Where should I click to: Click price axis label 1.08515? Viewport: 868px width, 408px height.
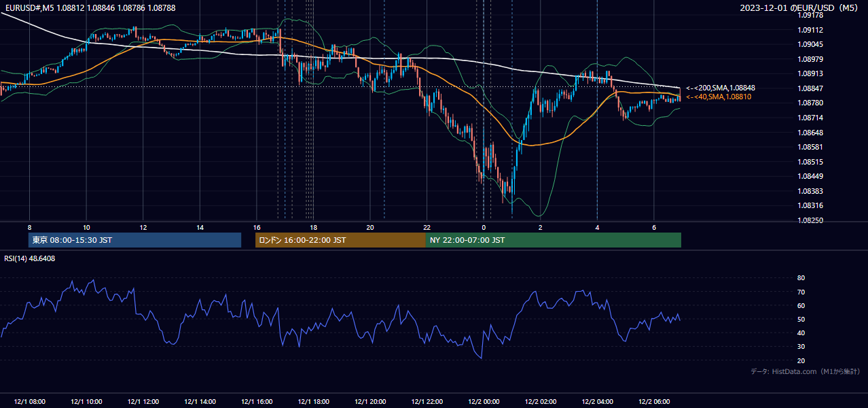click(810, 162)
